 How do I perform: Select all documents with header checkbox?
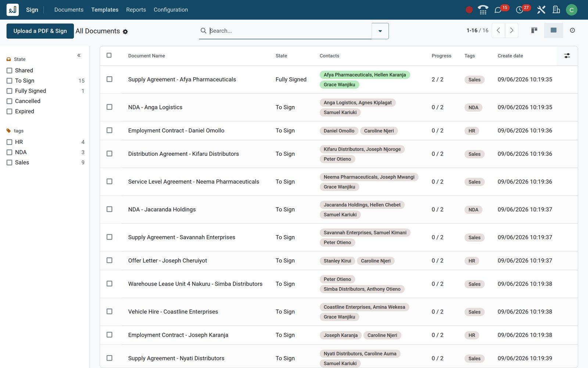(x=109, y=55)
